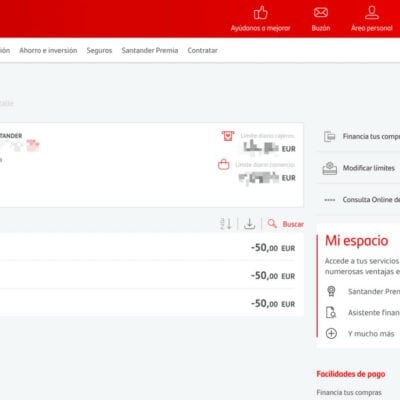This screenshot has width=400, height=400.
Task: Open the Seguros menu
Action: coord(99,50)
